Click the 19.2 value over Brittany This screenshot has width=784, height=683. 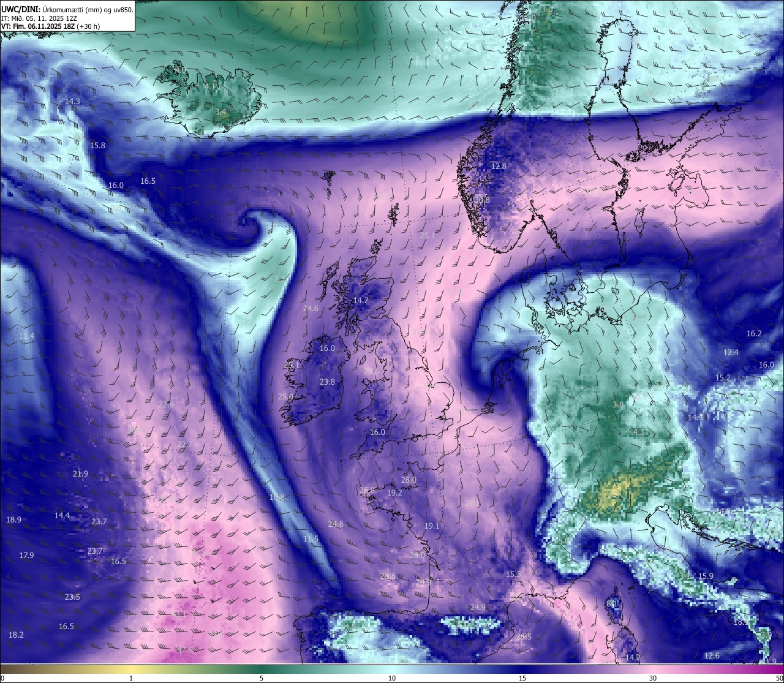point(394,493)
